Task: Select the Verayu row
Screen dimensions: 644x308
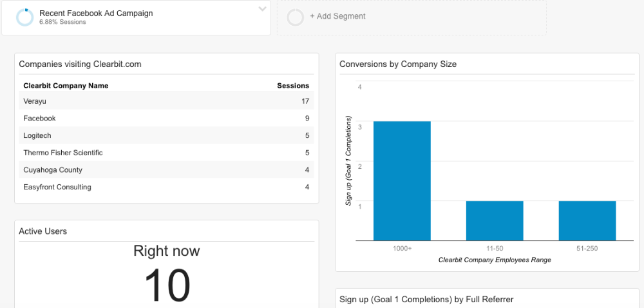Action: [x=166, y=101]
